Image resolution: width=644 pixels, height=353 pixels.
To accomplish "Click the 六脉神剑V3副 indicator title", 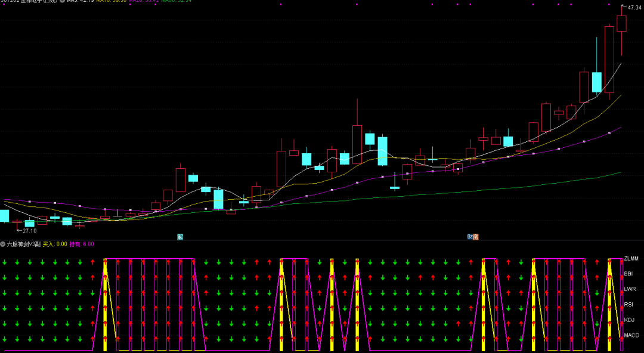I will pyautogui.click(x=24, y=244).
